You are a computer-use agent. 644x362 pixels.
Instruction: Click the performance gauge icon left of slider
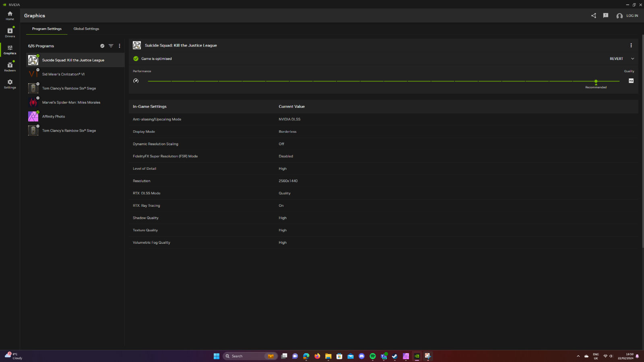point(136,80)
